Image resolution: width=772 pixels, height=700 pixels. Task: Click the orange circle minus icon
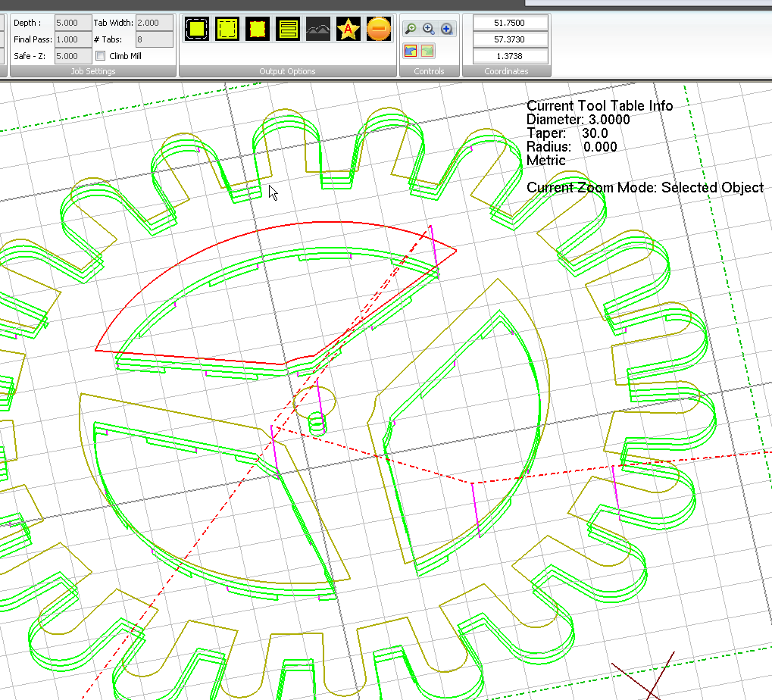pos(378,30)
